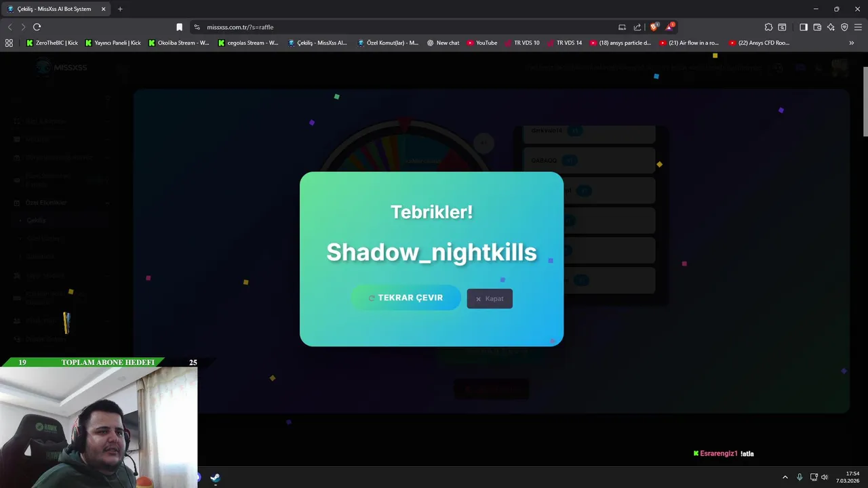Select Çekiliş in the sidebar
This screenshot has width=868, height=488.
(x=36, y=220)
